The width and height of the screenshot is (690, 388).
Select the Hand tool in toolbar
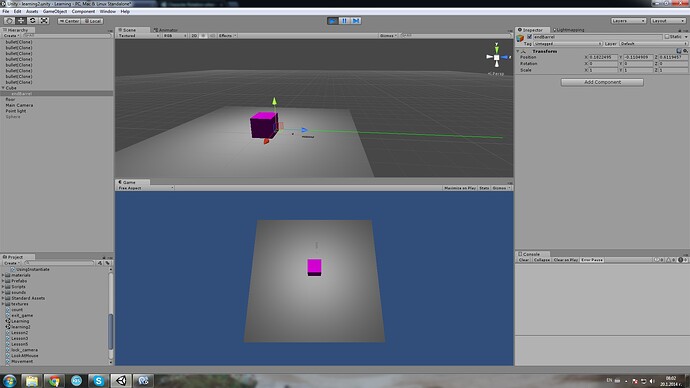click(9, 21)
